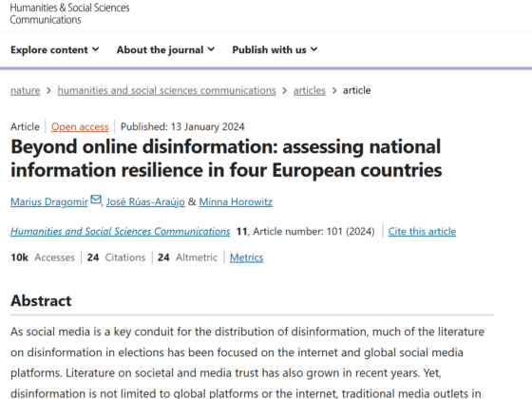Click the Open access link
532x399 pixels.
click(80, 127)
